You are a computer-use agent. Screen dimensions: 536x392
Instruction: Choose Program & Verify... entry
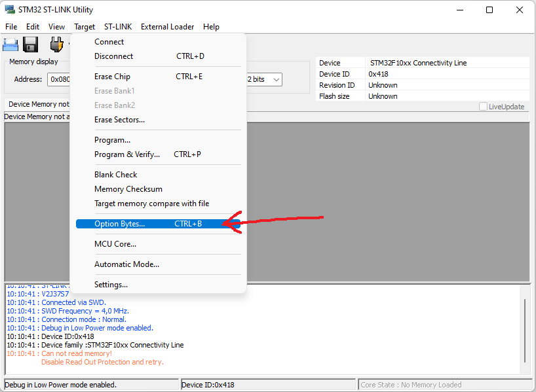pos(159,154)
